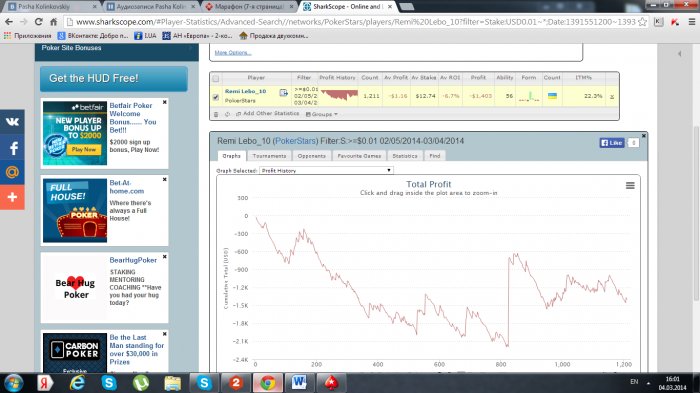Open Microsoft Word from the taskbar

click(x=299, y=383)
